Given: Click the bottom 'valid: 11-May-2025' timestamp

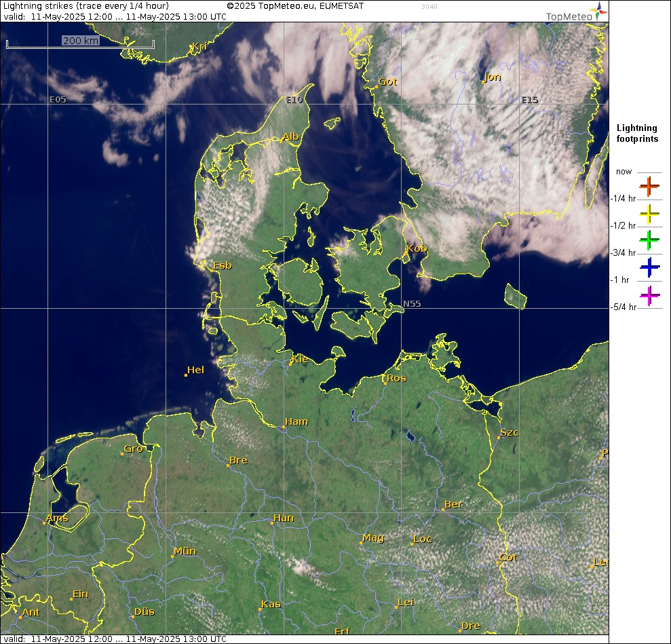Looking at the screenshot, I should pos(115,639).
